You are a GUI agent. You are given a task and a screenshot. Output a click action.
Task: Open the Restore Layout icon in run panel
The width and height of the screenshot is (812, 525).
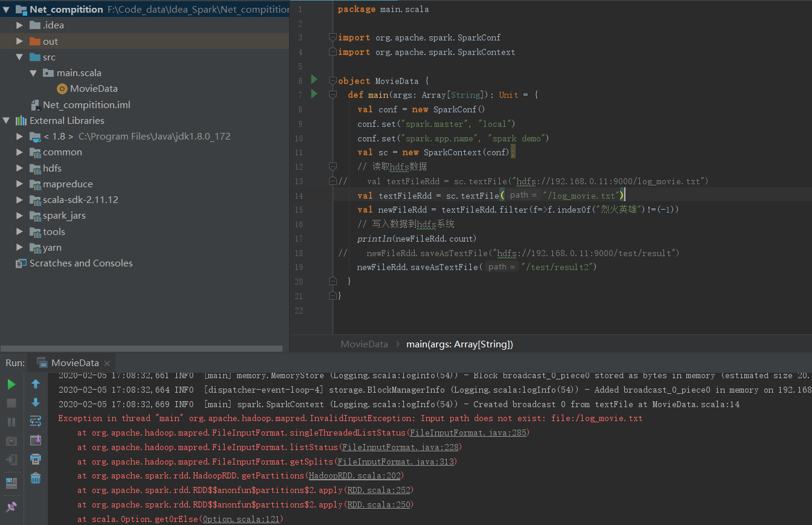11,482
